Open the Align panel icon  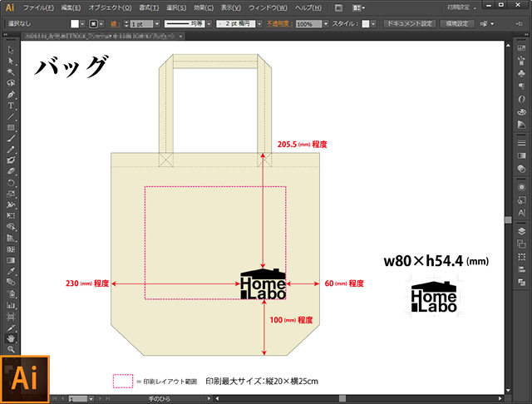(x=521, y=269)
